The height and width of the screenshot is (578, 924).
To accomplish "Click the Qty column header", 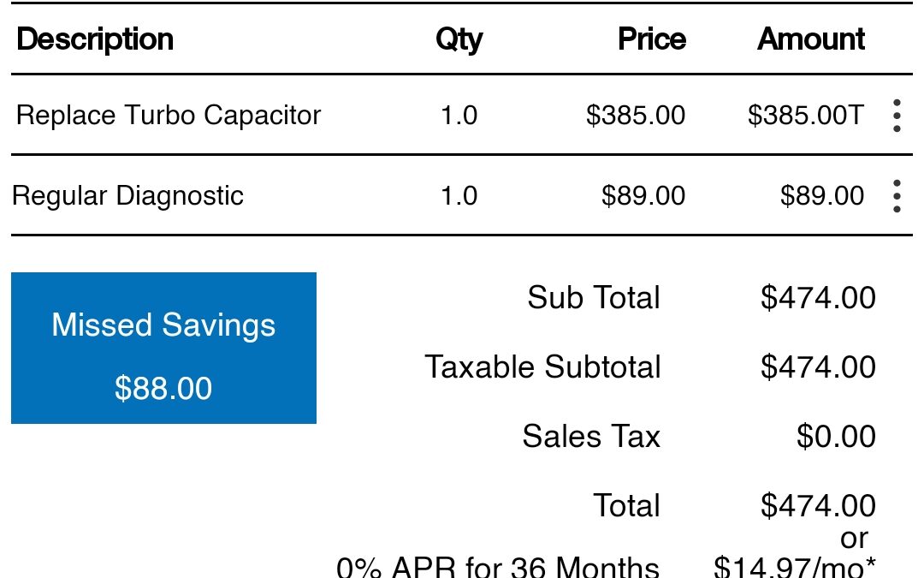I will pos(459,39).
